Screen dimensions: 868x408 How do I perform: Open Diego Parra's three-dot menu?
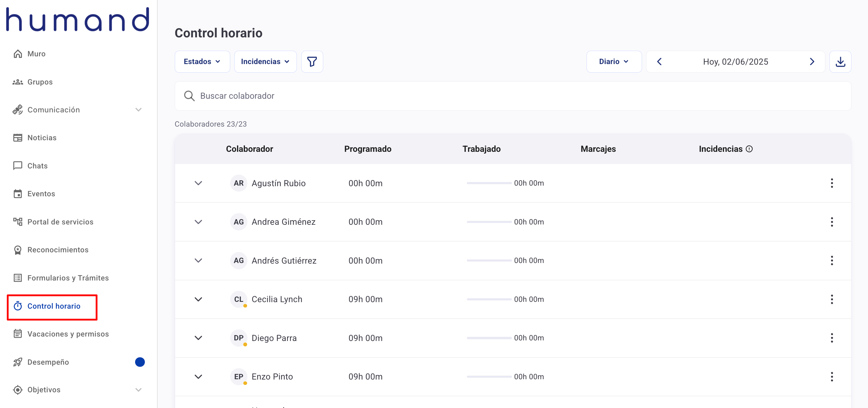pos(832,338)
